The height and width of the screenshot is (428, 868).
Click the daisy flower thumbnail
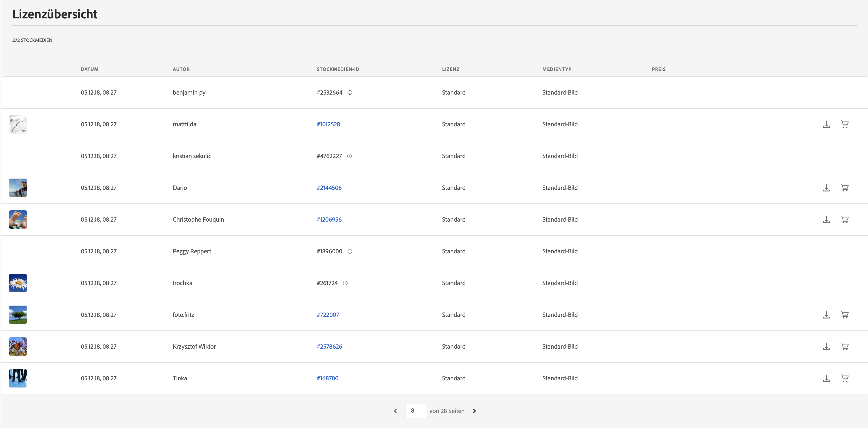pos(18,283)
